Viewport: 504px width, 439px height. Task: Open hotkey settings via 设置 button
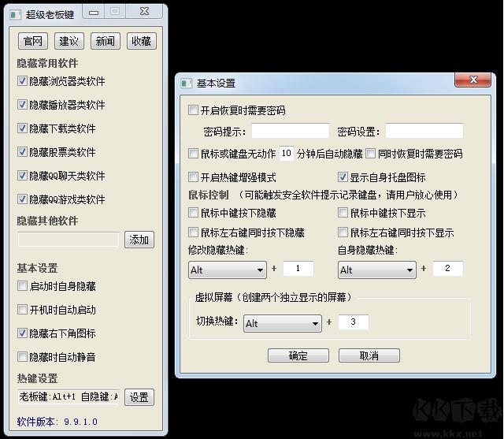[x=139, y=397]
